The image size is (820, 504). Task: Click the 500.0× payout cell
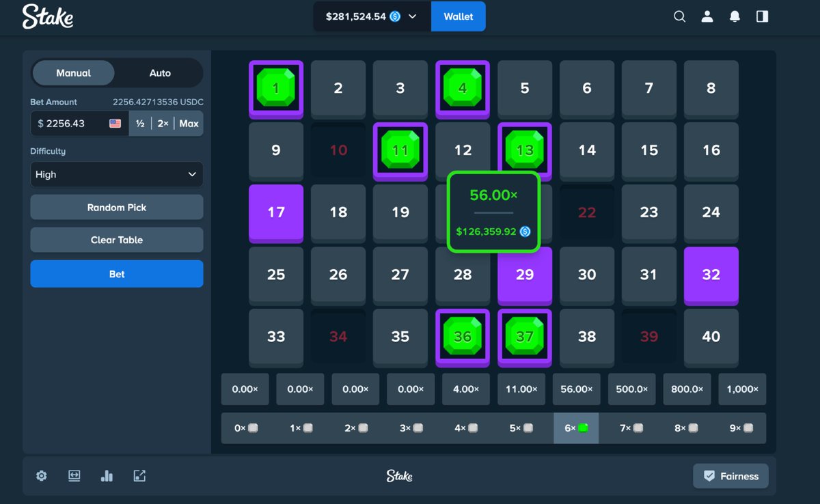click(631, 389)
